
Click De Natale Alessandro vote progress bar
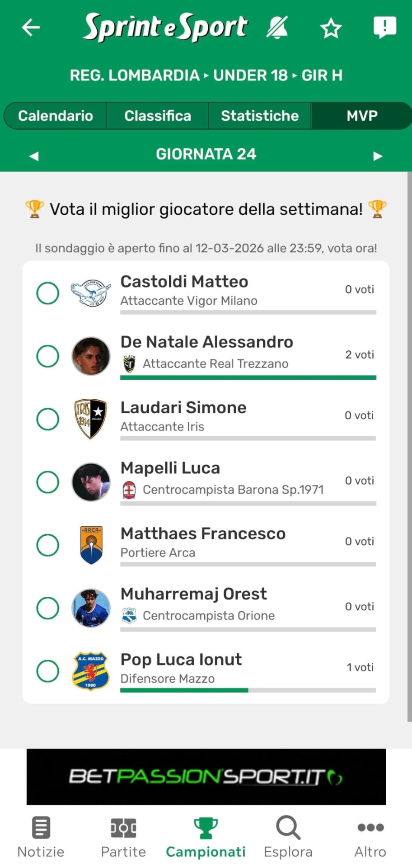(248, 377)
